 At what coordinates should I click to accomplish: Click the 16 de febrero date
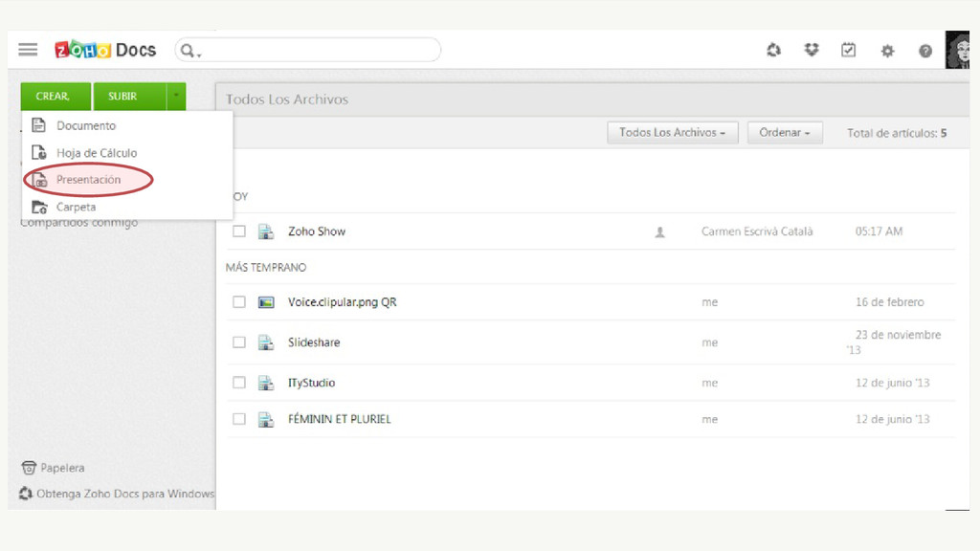tap(889, 302)
